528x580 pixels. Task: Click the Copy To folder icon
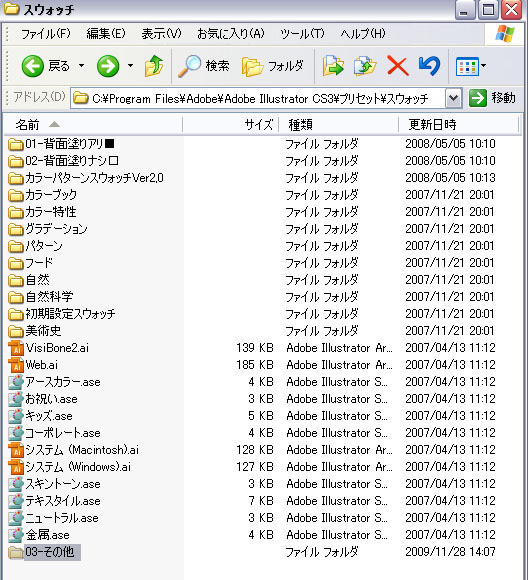(365, 66)
